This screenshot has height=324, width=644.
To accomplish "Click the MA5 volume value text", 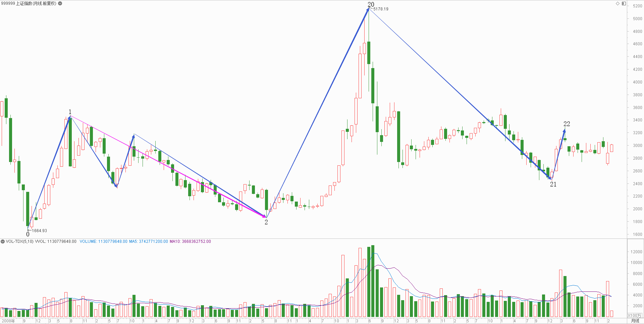I will coord(148,241).
